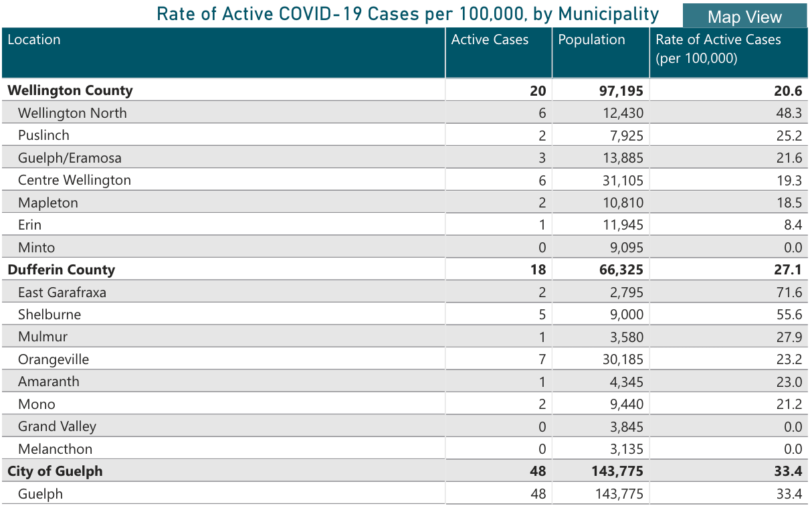Viewport: 812px width, 506px height.
Task: Select the Melancthon row
Action: coord(55,449)
